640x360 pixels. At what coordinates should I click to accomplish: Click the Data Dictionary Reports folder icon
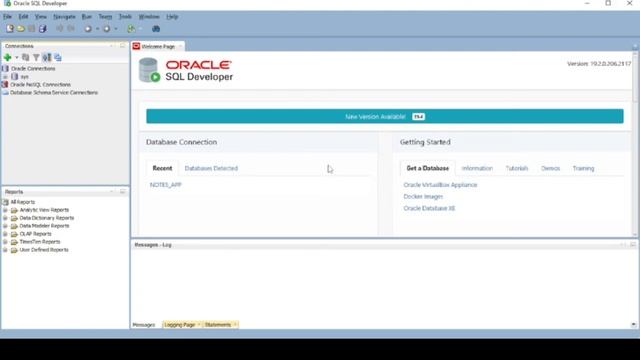point(14,218)
